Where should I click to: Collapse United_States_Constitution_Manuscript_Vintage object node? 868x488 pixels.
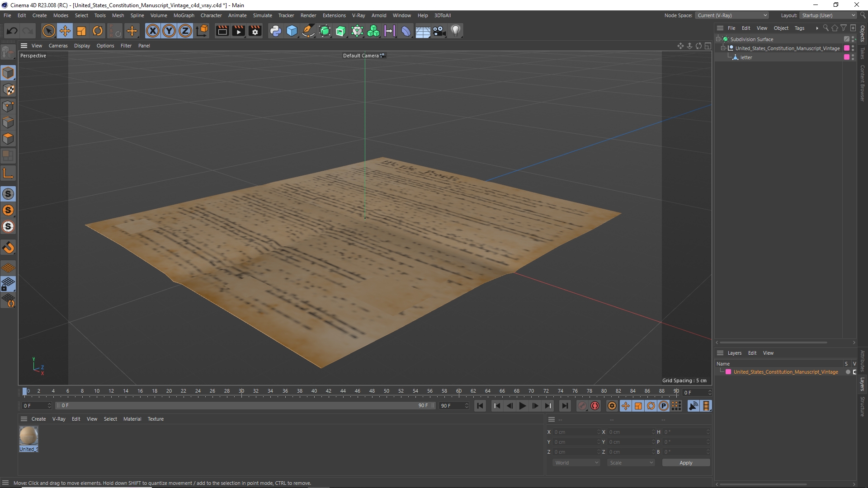723,48
